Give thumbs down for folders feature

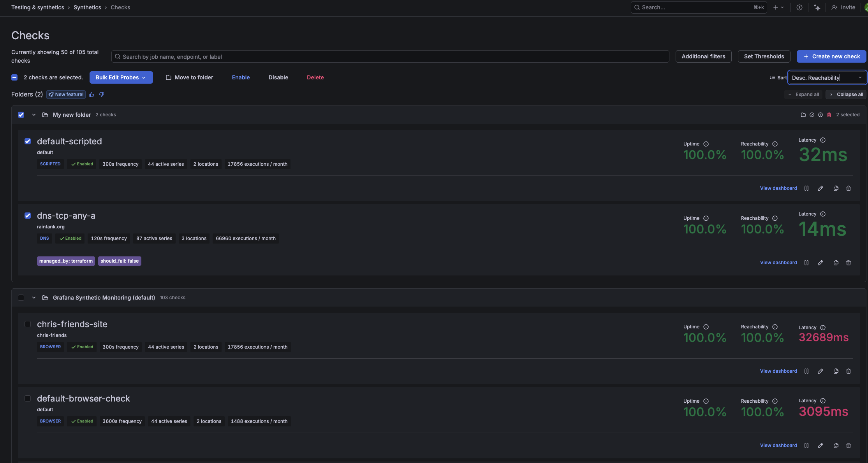(x=102, y=95)
